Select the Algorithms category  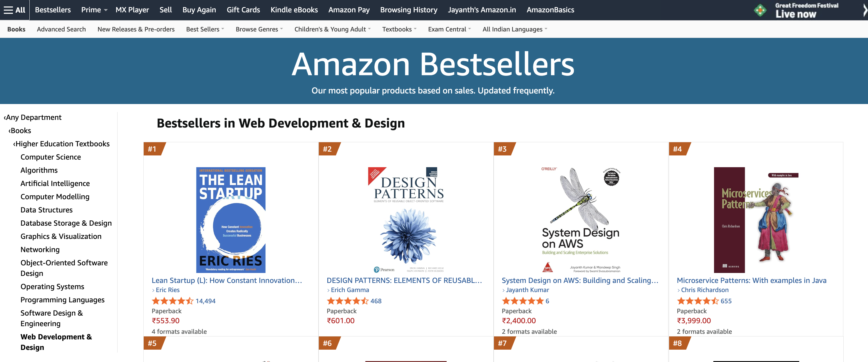point(39,170)
